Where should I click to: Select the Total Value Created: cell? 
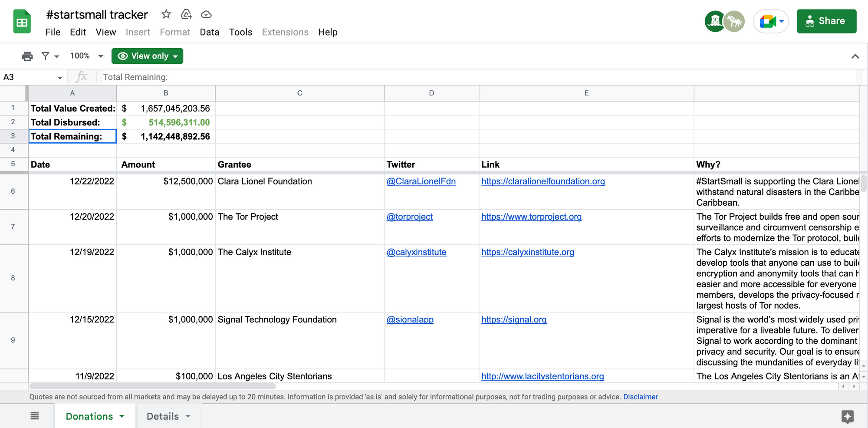(x=72, y=109)
